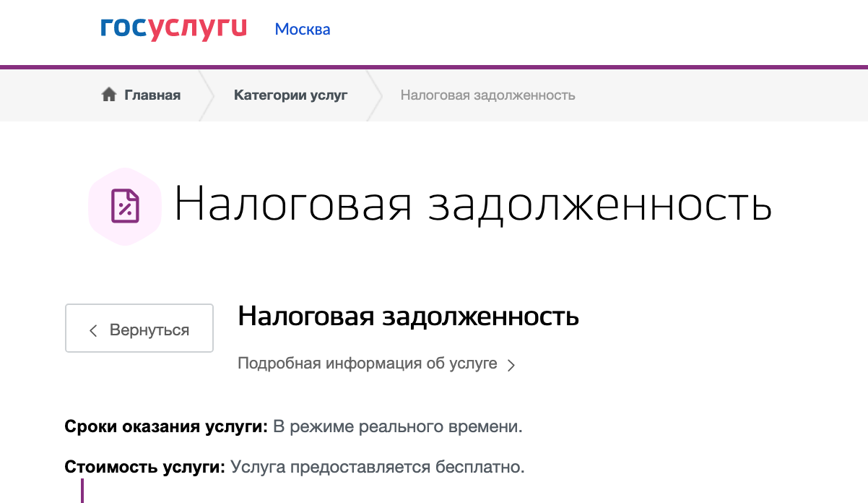Viewport: 868px width, 503px height.
Task: Click the Стоимость услуги label
Action: [x=146, y=467]
